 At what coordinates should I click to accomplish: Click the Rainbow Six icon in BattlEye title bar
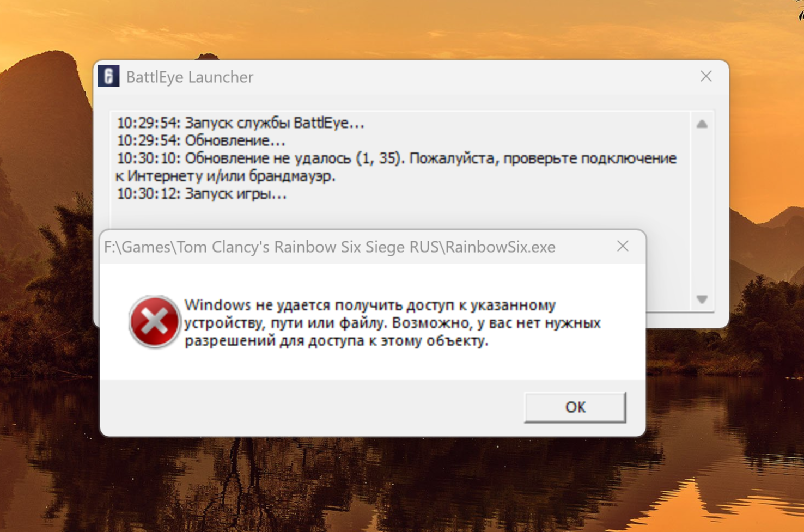pos(108,76)
